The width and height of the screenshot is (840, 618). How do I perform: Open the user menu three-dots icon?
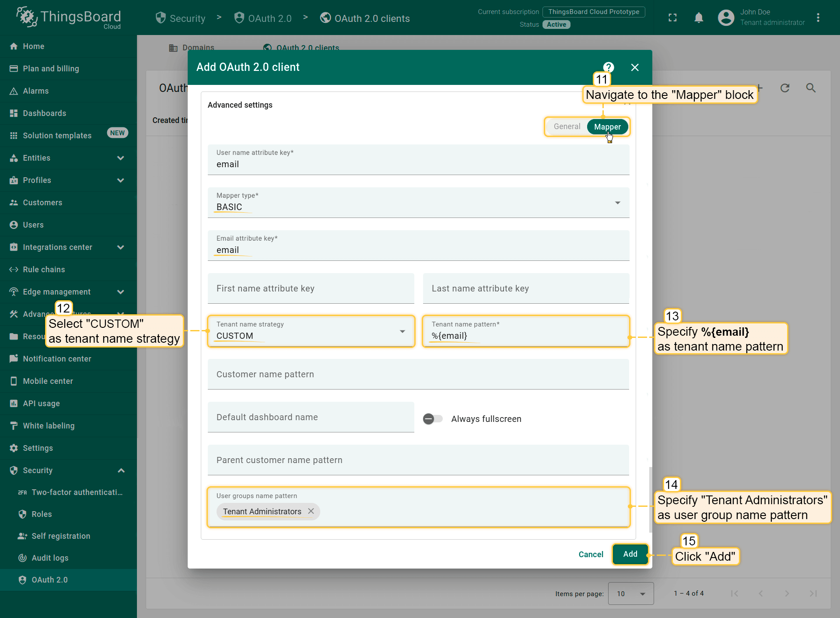pyautogui.click(x=818, y=18)
